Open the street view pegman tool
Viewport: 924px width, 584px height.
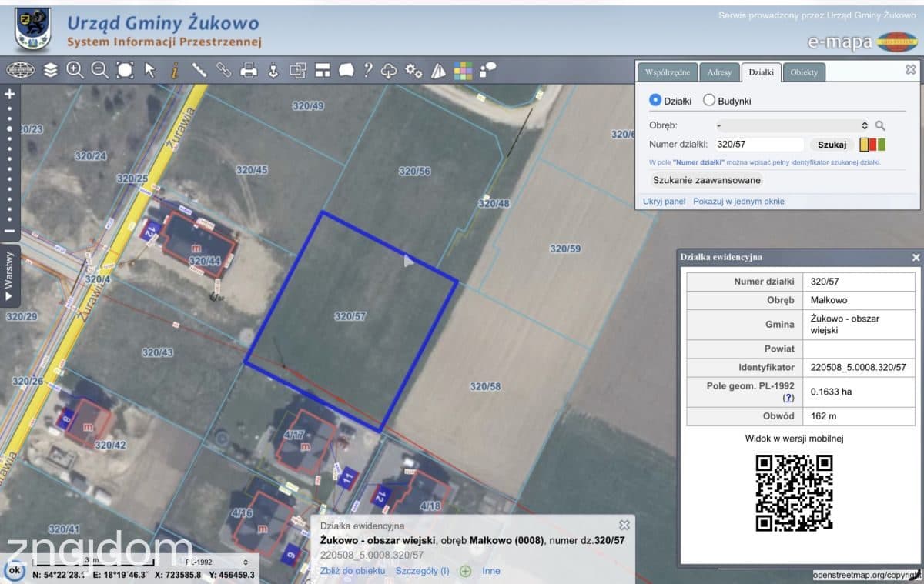pyautogui.click(x=273, y=70)
